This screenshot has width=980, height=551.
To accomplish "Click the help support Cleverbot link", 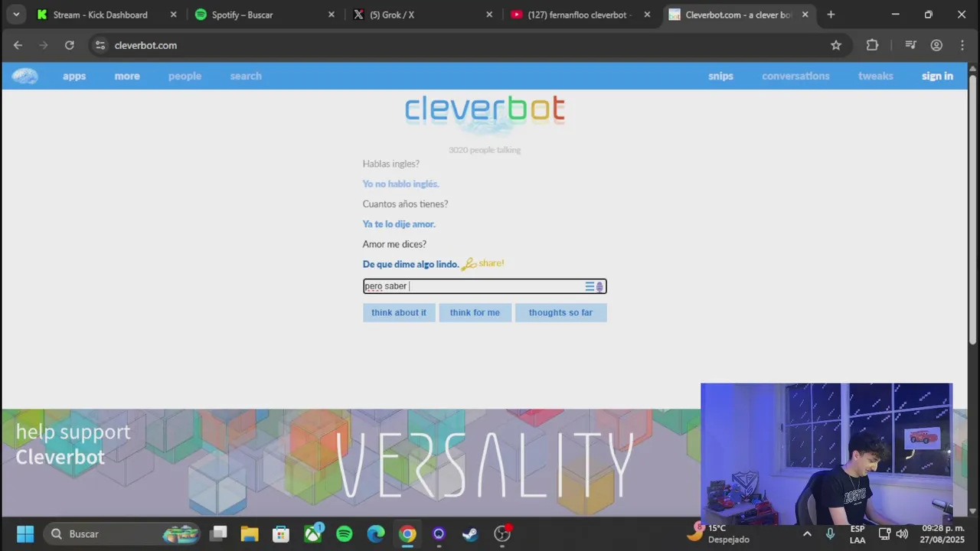I will [x=73, y=444].
